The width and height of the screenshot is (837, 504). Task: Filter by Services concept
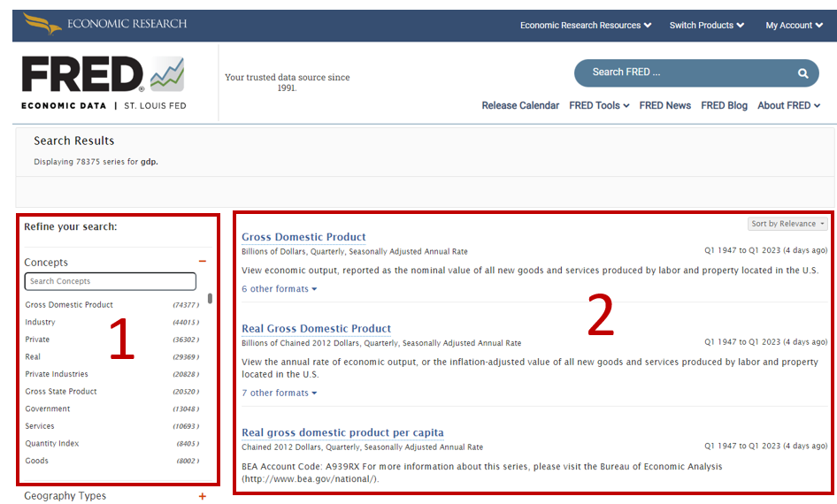pyautogui.click(x=40, y=426)
